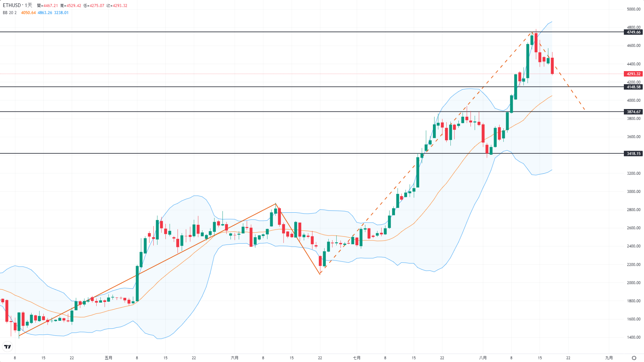644x362 pixels.
Task: Select the 3874.67 support line label
Action: click(633, 112)
